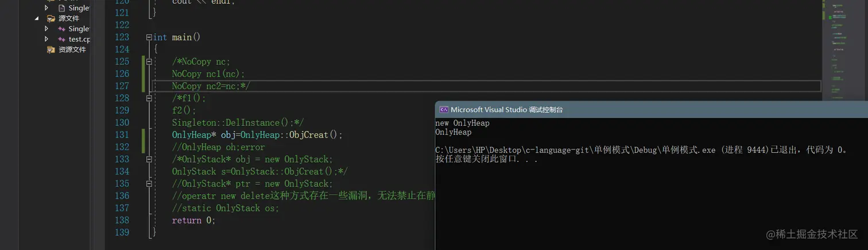
Task: Click the header file icon beside Single
Action: click(x=61, y=8)
